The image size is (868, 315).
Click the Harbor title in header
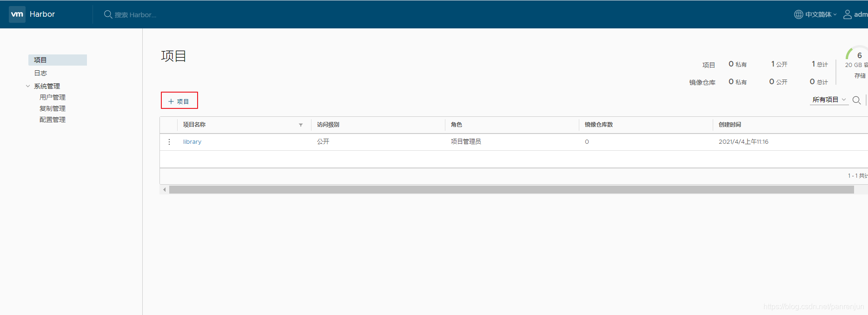pos(42,14)
